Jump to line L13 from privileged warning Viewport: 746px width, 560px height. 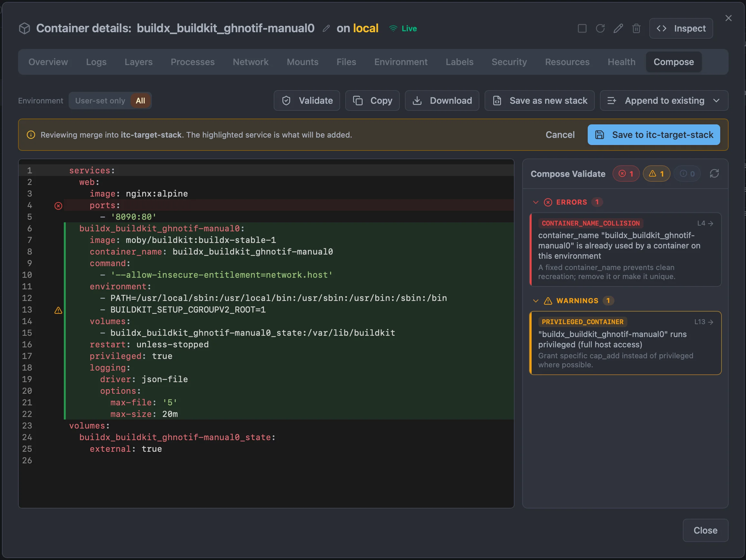[x=704, y=322]
